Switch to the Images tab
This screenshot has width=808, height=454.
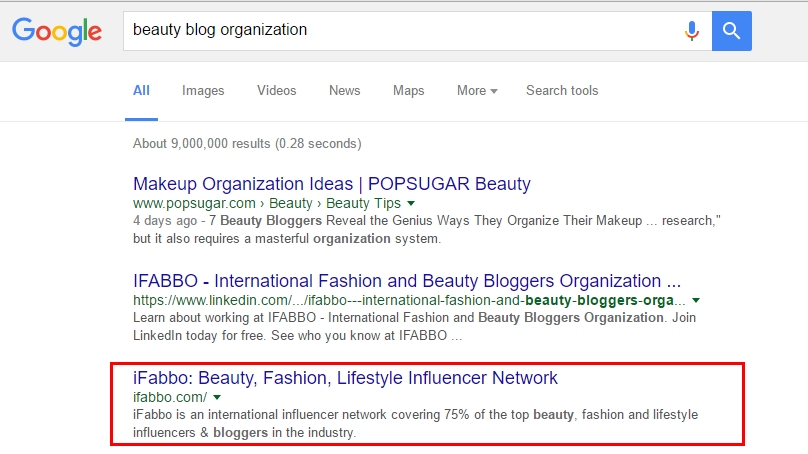[x=203, y=91]
